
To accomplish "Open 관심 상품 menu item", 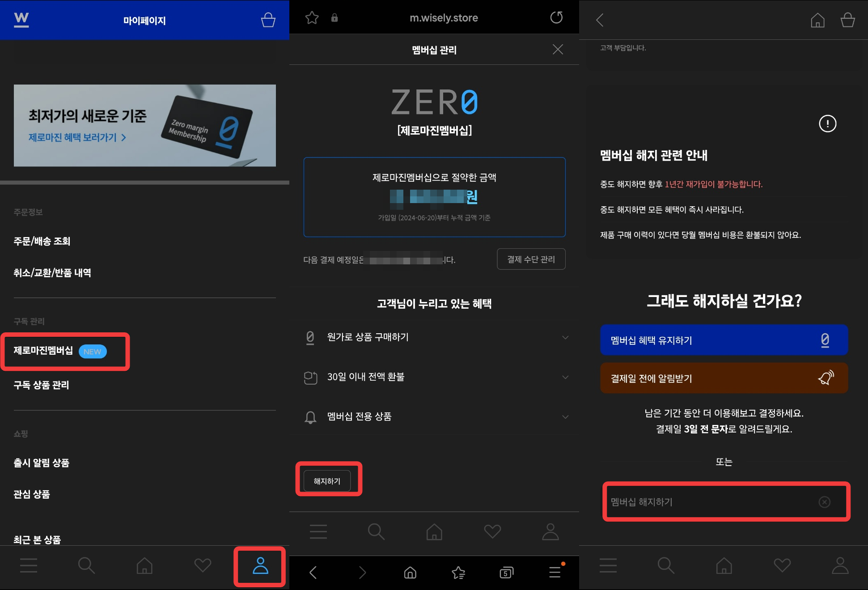I will pos(32,494).
